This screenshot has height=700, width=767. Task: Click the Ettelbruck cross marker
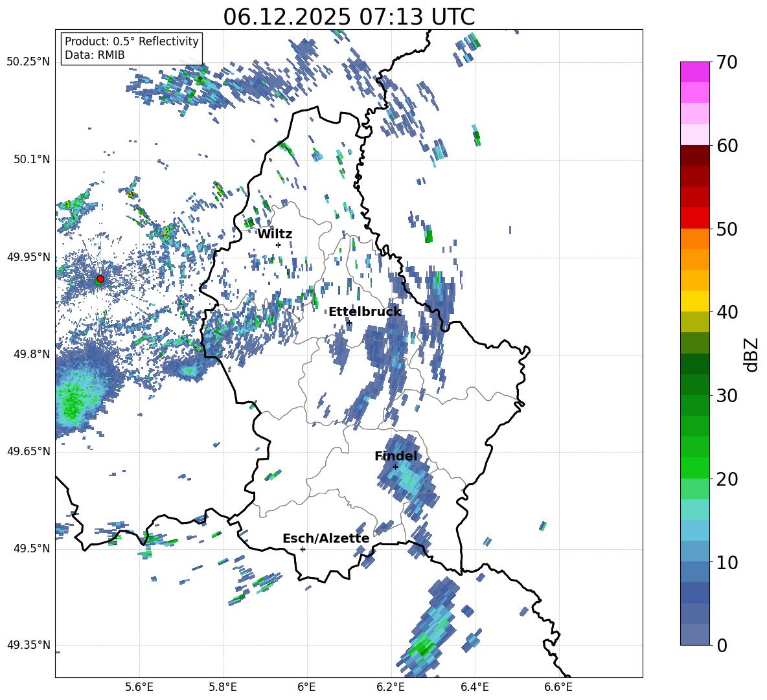click(x=349, y=322)
